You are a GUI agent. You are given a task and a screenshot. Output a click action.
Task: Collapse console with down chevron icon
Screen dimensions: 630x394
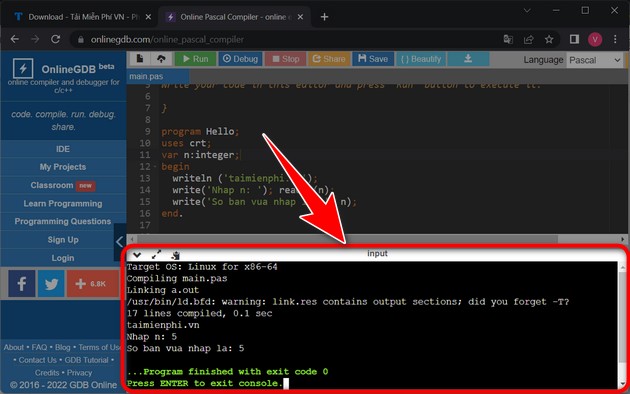[x=137, y=255]
